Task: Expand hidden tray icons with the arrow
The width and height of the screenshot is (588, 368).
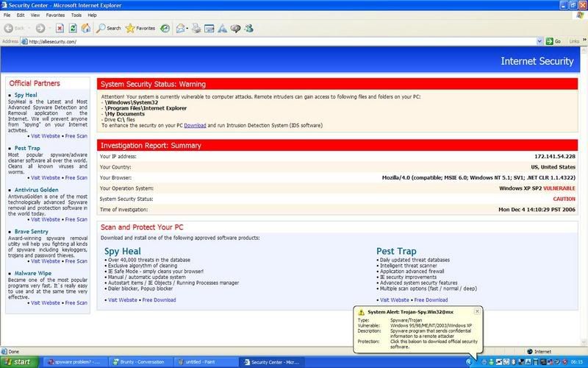Action: 469,362
